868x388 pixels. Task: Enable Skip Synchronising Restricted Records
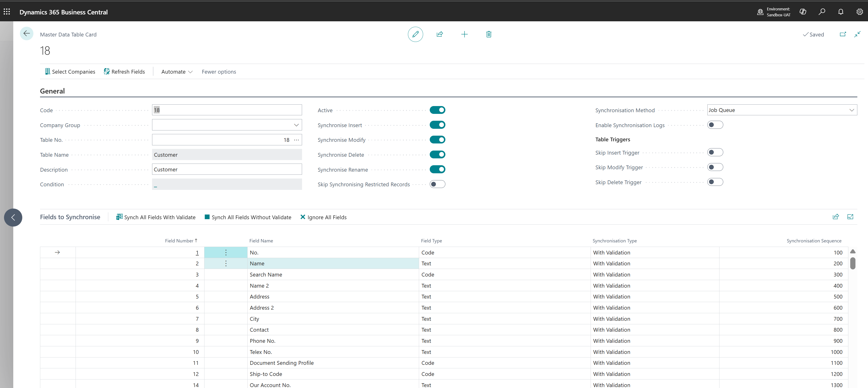coord(437,184)
